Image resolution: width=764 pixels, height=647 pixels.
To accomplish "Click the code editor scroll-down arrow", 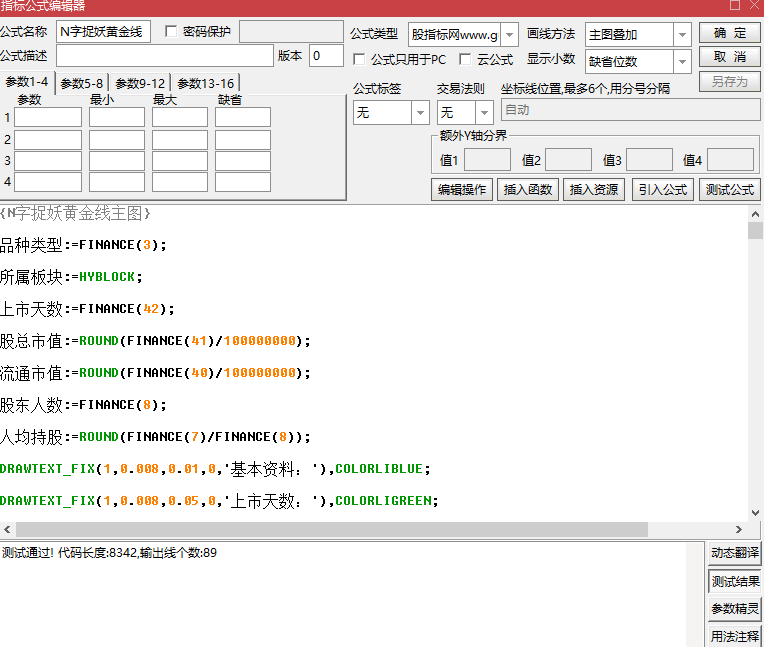I will point(755,513).
